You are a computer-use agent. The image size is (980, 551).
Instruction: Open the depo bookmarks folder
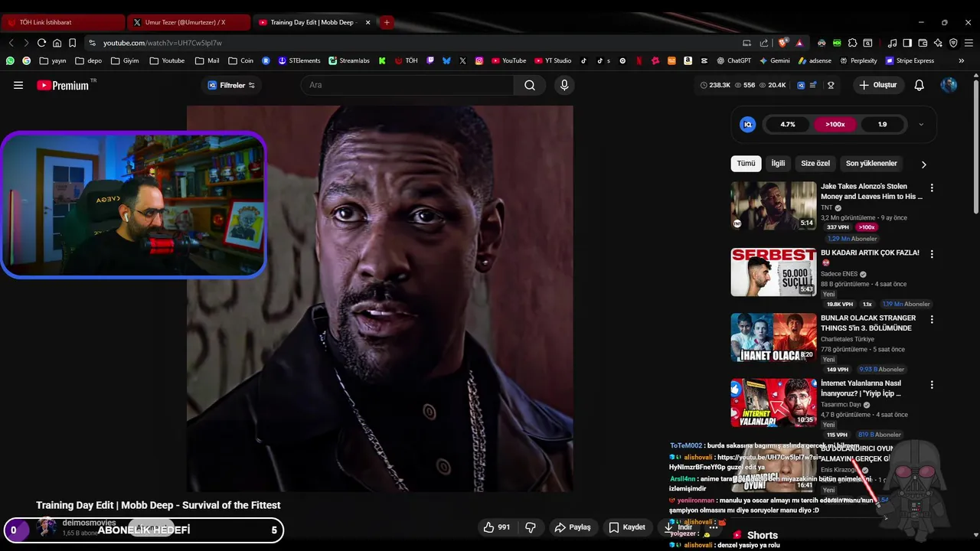(x=88, y=60)
